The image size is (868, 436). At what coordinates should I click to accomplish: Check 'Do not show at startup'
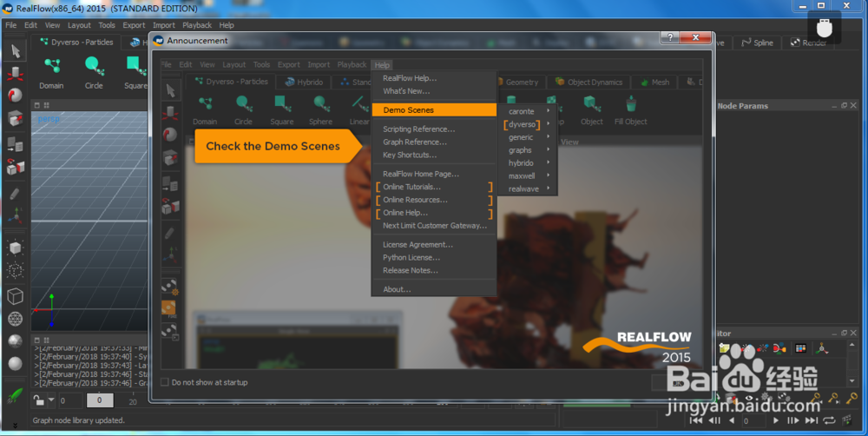click(164, 382)
